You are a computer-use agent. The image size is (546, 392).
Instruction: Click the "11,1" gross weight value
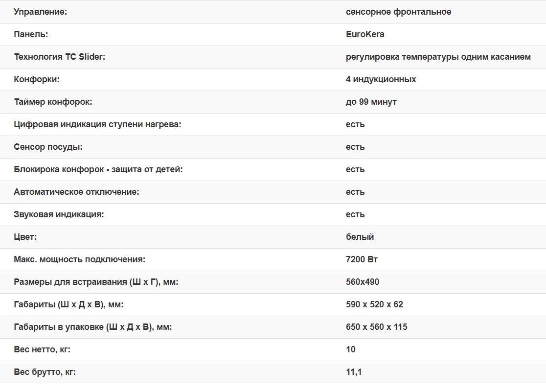click(354, 372)
